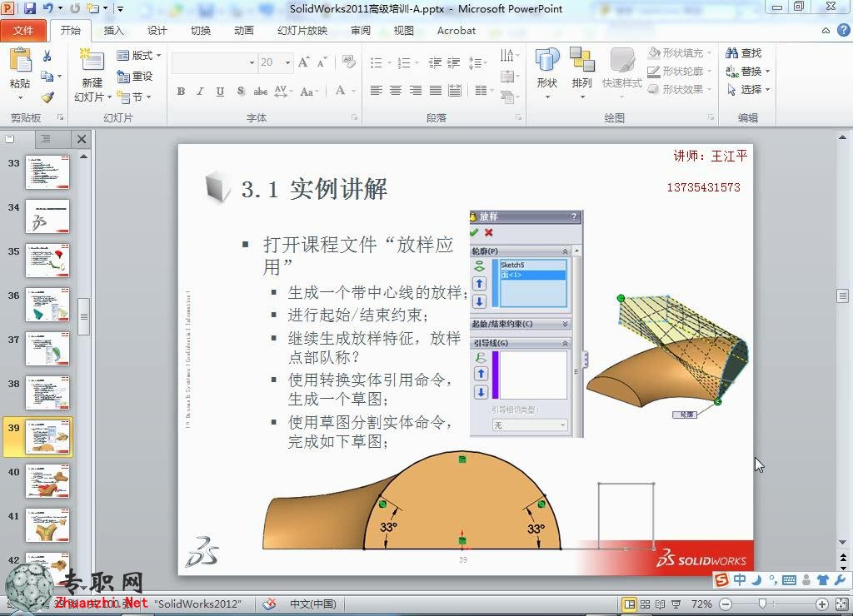
Task: Click the Sogou input method S logo
Action: [x=721, y=580]
